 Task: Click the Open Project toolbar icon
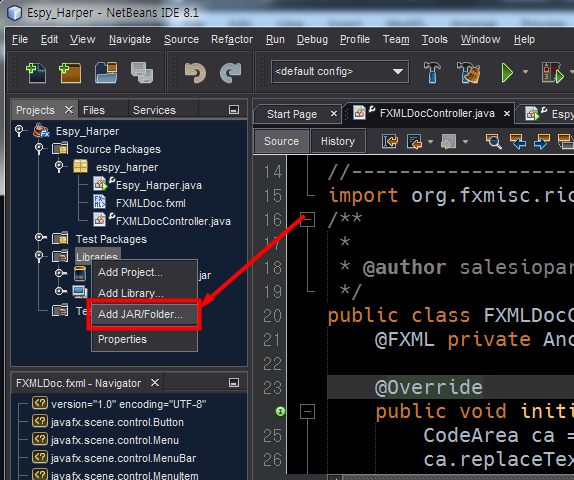[x=106, y=72]
